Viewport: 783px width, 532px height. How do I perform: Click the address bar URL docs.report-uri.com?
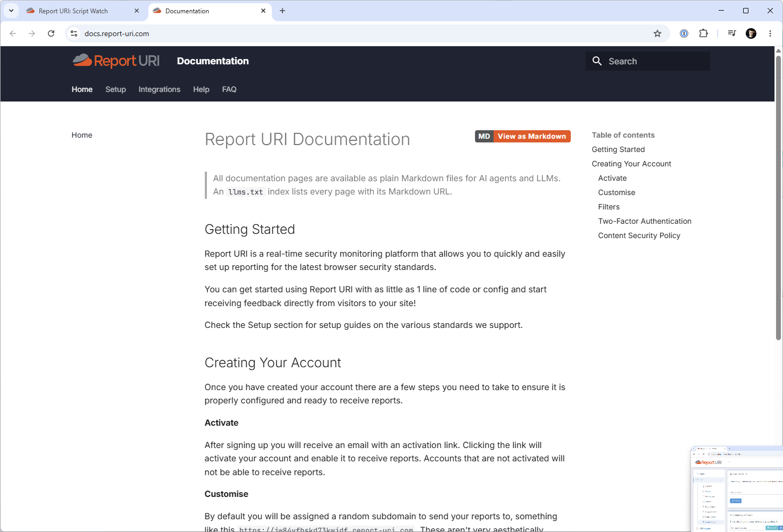[116, 33]
